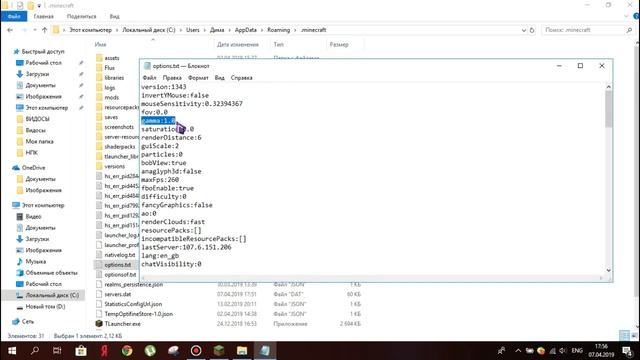
Task: Open Microsoft Store from taskbar
Action: click(x=80, y=351)
